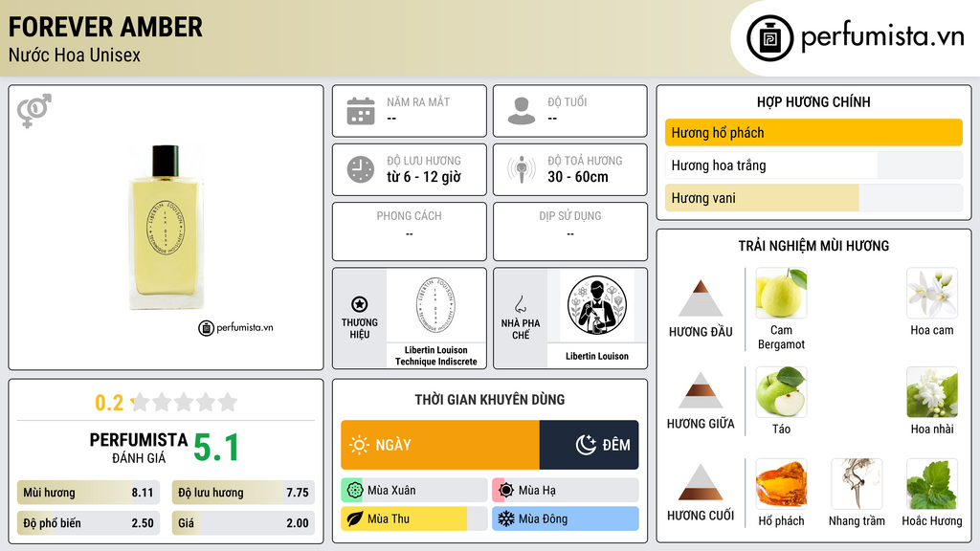980x551 pixels.
Task: Click the từ 6 - 12 giờ value
Action: click(x=424, y=177)
